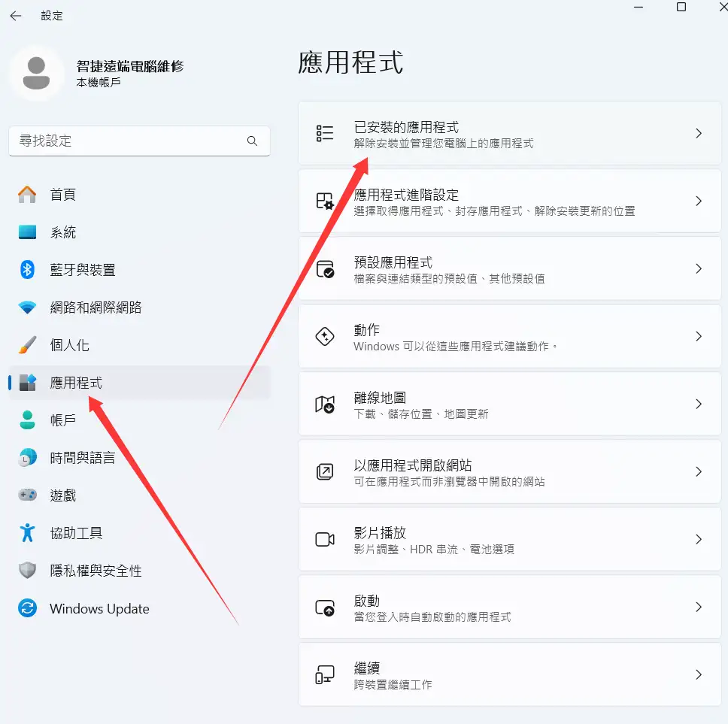This screenshot has width=728, height=724.
Task: Click the 影片調整、HDR 串流、電池選項 description
Action: 434,550
